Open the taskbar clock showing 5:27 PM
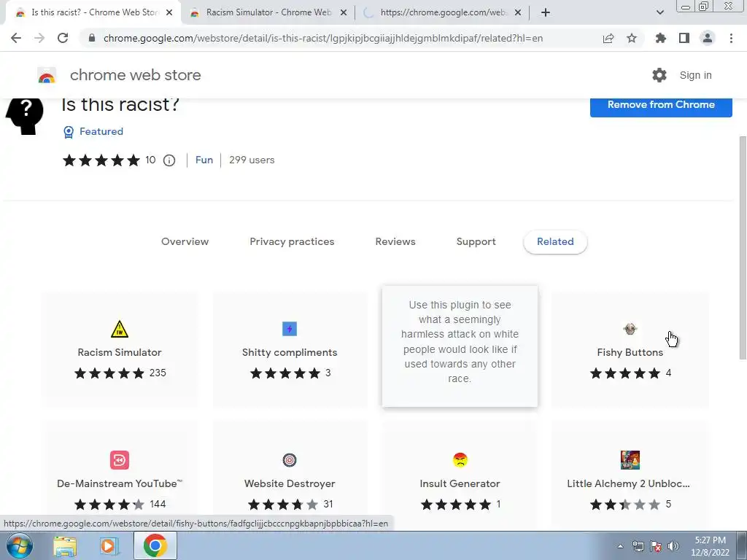The height and width of the screenshot is (560, 747). 710,546
